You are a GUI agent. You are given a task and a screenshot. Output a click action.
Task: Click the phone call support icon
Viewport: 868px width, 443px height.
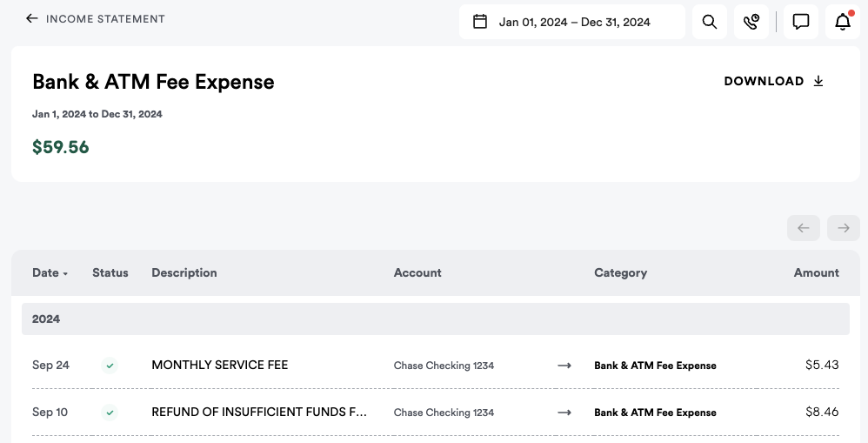coord(751,22)
